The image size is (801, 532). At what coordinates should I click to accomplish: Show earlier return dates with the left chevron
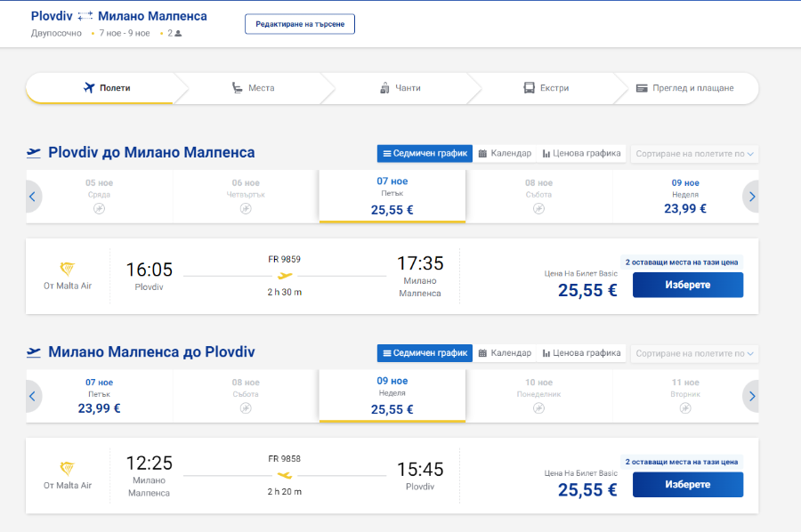[33, 396]
